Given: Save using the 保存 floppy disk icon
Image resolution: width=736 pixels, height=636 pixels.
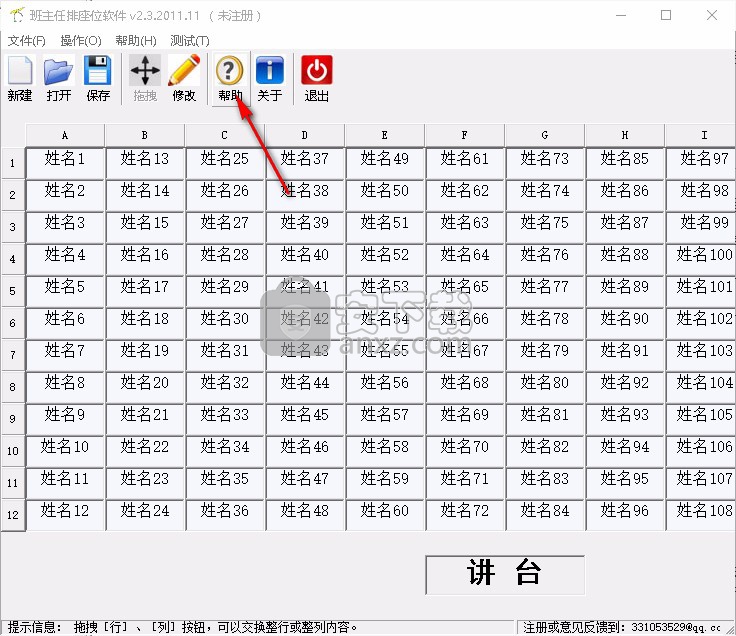Looking at the screenshot, I should [x=98, y=78].
